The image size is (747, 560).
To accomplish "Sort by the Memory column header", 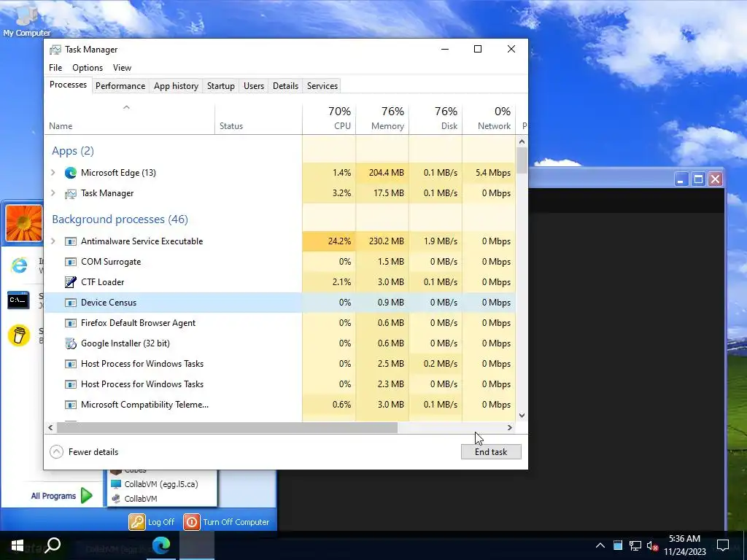I will [x=382, y=119].
